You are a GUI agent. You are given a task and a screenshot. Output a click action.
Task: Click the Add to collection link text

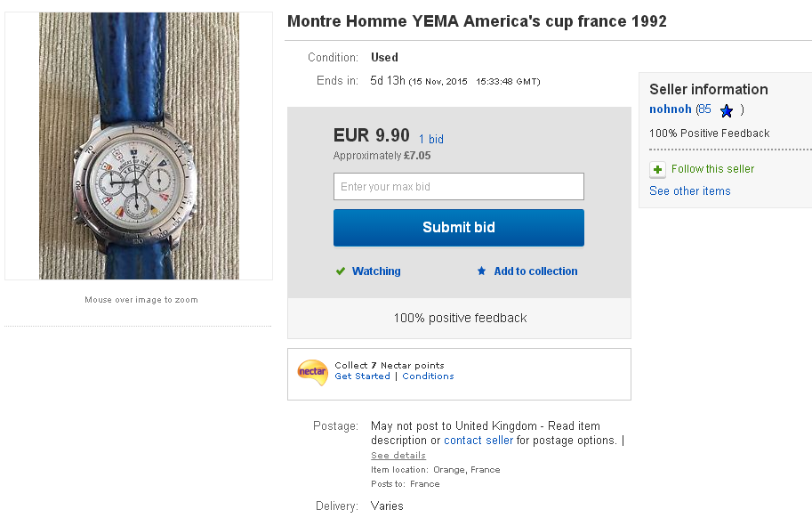[535, 271]
